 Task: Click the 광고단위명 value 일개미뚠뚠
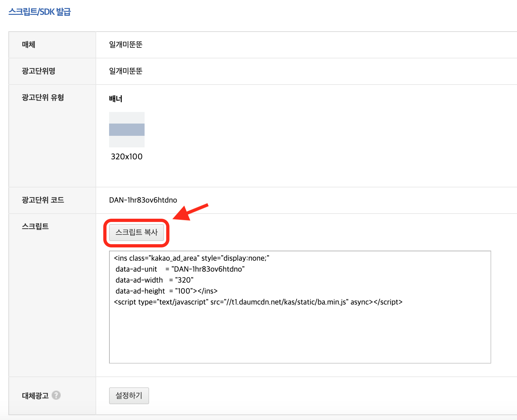pos(126,71)
